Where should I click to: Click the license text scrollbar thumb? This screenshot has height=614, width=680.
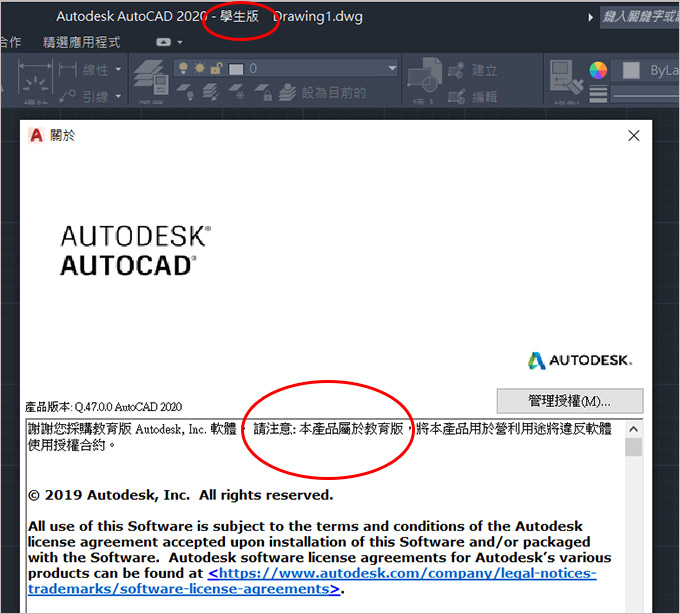tap(633, 447)
